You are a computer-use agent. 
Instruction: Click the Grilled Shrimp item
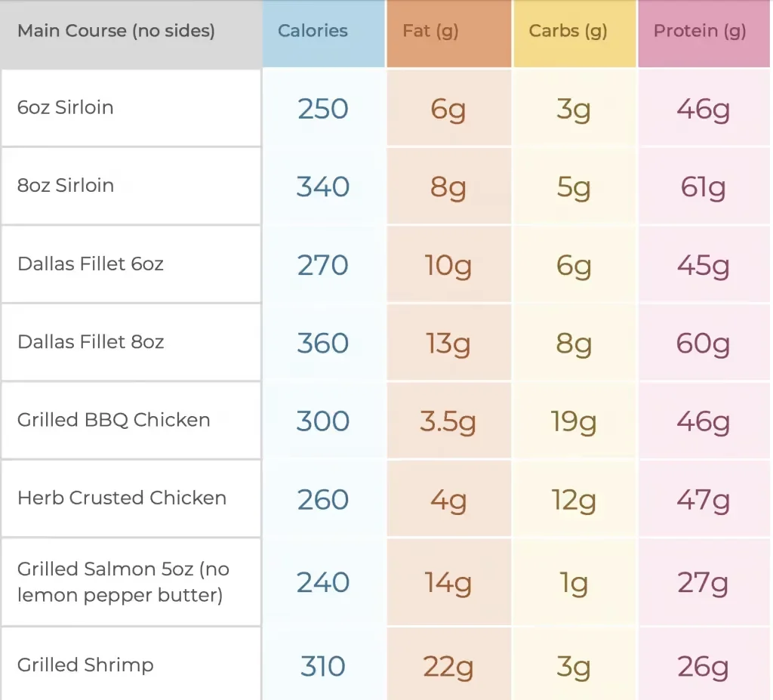coord(85,665)
